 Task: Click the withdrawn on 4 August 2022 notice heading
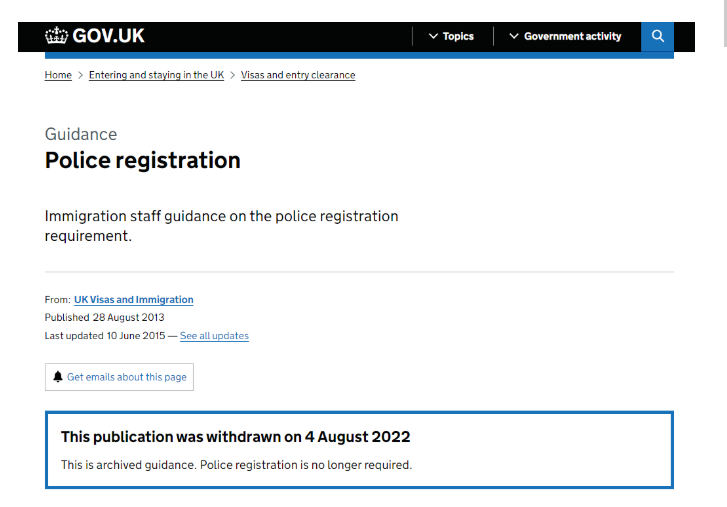click(236, 437)
